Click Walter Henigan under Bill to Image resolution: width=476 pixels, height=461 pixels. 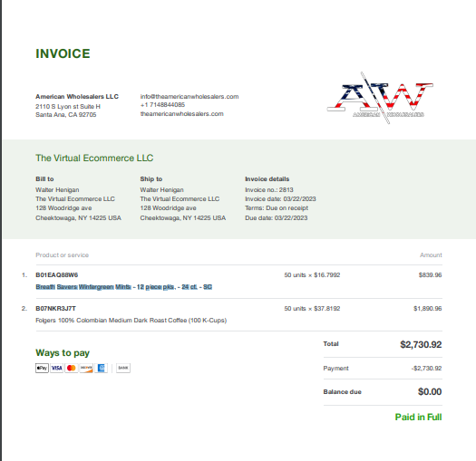click(x=57, y=190)
